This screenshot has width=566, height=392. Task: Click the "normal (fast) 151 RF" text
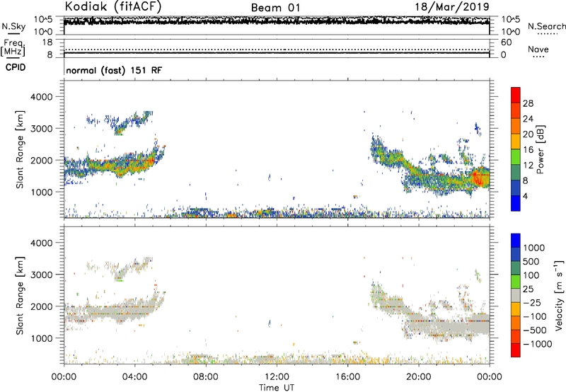tap(114, 70)
